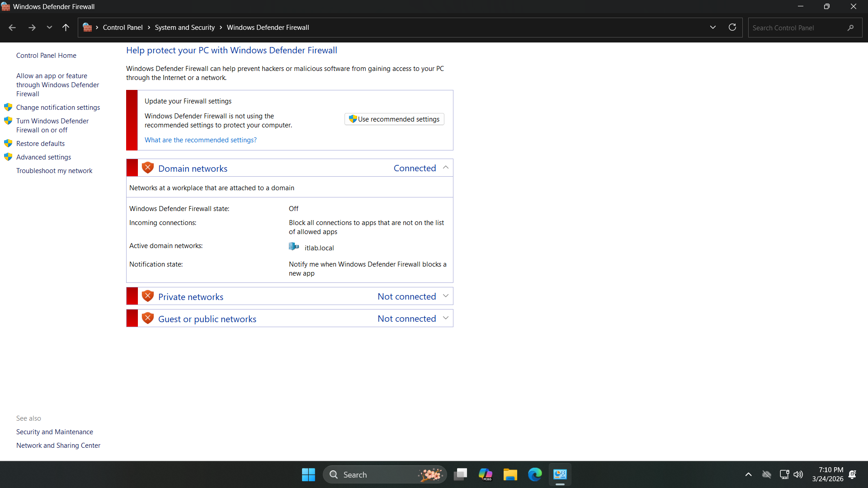Open What are the recommended settings link

coord(200,140)
